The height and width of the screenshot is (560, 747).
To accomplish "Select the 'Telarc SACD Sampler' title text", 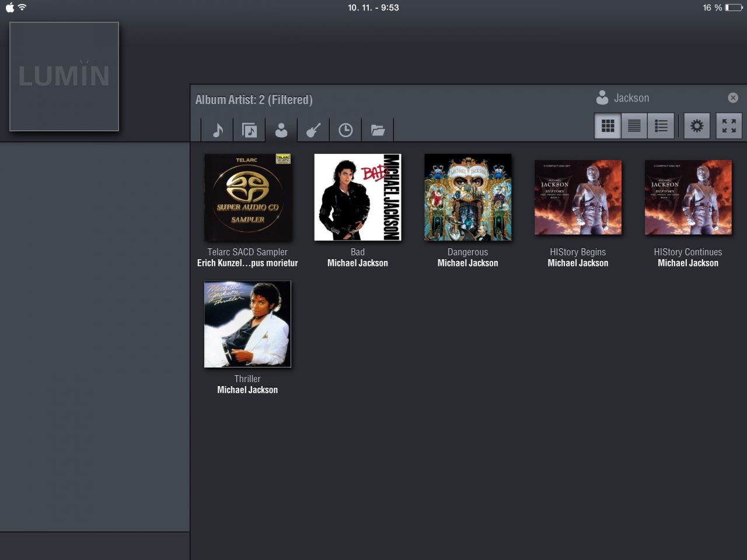I will point(247,252).
